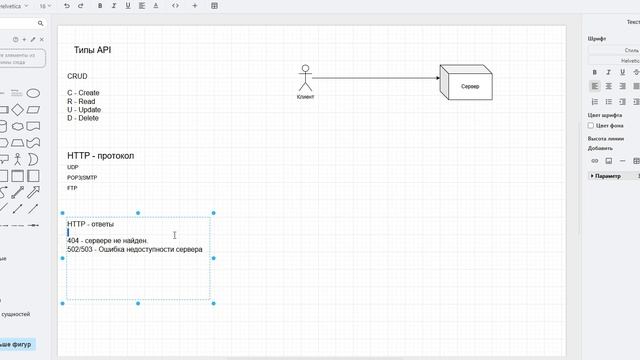Open the font size dropdown in toolbar
Viewport: 640px width, 360px height.
45,6
